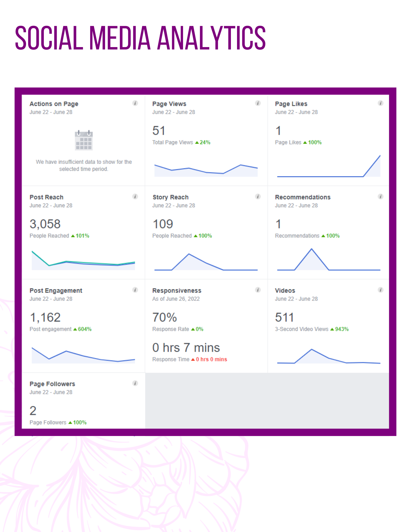Open the Post Reach info icon
The width and height of the screenshot is (411, 532).
[x=135, y=197]
